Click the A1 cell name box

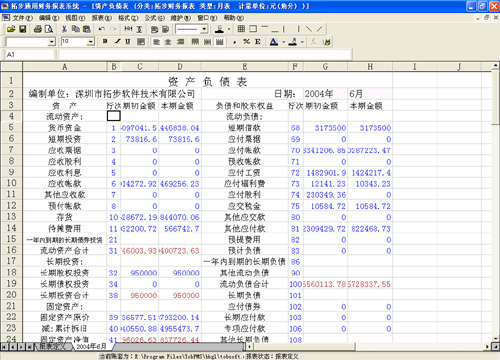point(29,54)
